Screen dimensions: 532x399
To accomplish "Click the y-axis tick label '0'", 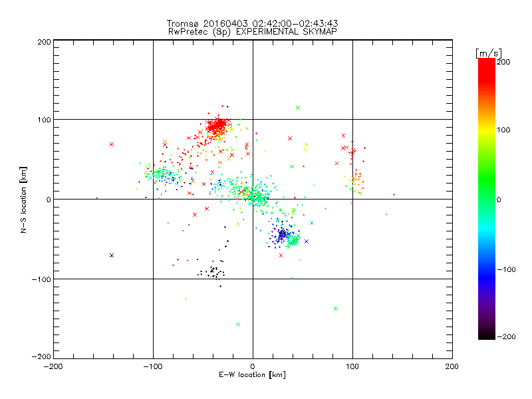I will 49,199.
